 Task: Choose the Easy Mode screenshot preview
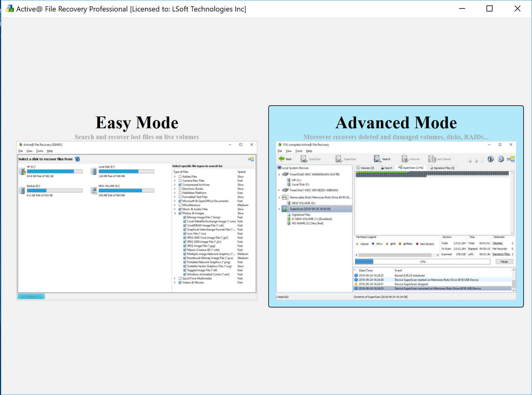137,221
